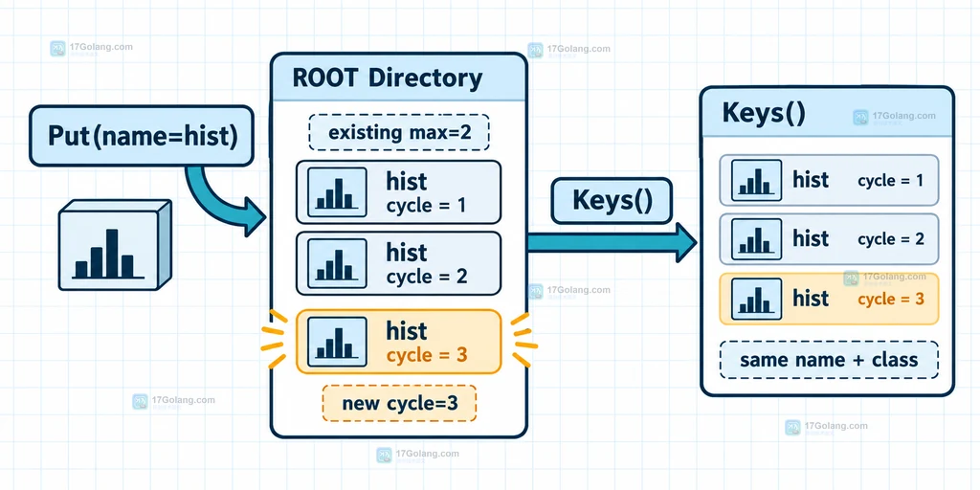Click histogram icon of cycle = 2 in Keys() panel
Screen dimensions: 980x490
click(756, 238)
